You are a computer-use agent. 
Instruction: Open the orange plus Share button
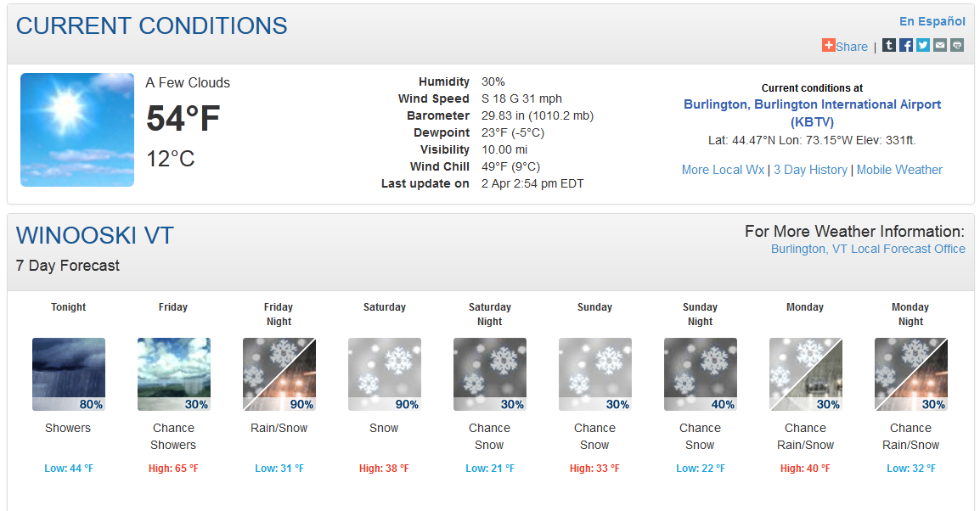pos(845,46)
